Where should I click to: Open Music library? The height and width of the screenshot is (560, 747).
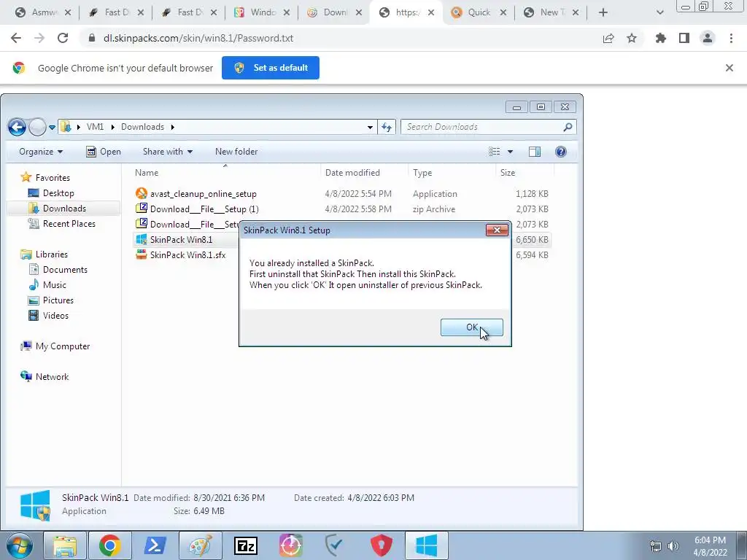pyautogui.click(x=54, y=285)
